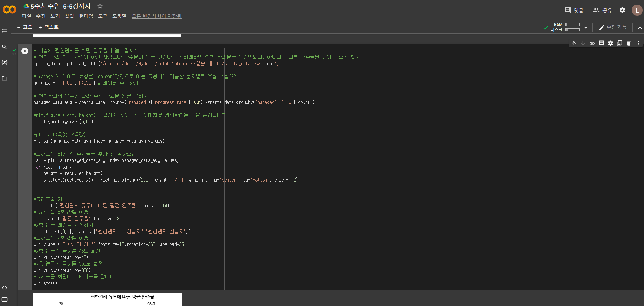Move cell up with the arrow icon
The height and width of the screenshot is (306, 644).
coord(574,43)
